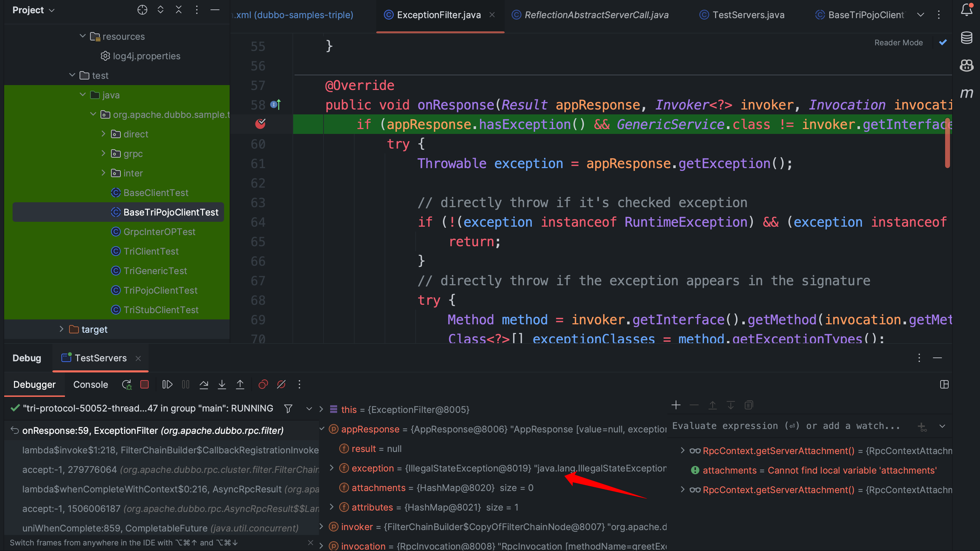980x551 pixels.
Task: Click Evaluate expression input field
Action: pyautogui.click(x=786, y=426)
